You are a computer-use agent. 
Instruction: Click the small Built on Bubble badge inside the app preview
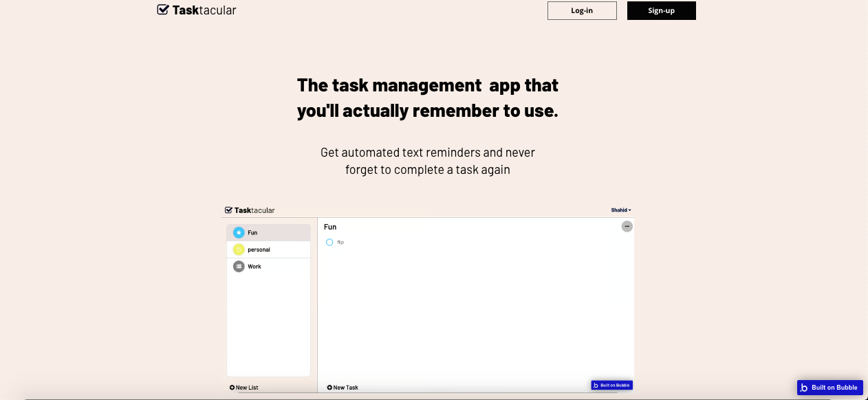click(611, 385)
